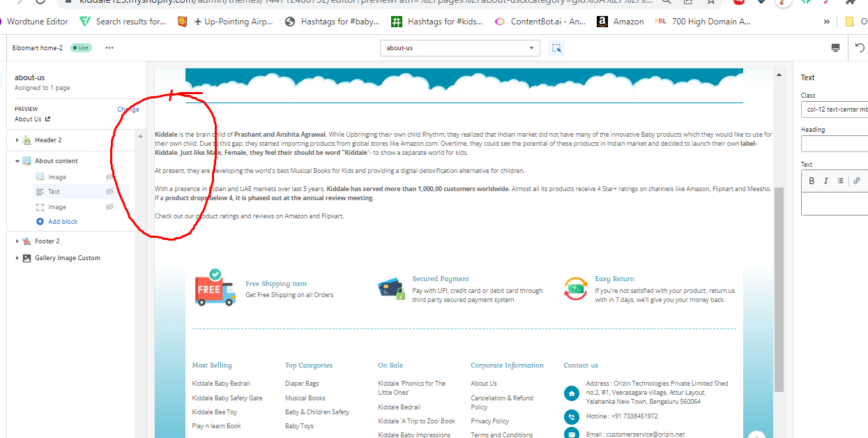The height and width of the screenshot is (438, 868).
Task: Click the Secured Payment card icon
Action: (391, 289)
